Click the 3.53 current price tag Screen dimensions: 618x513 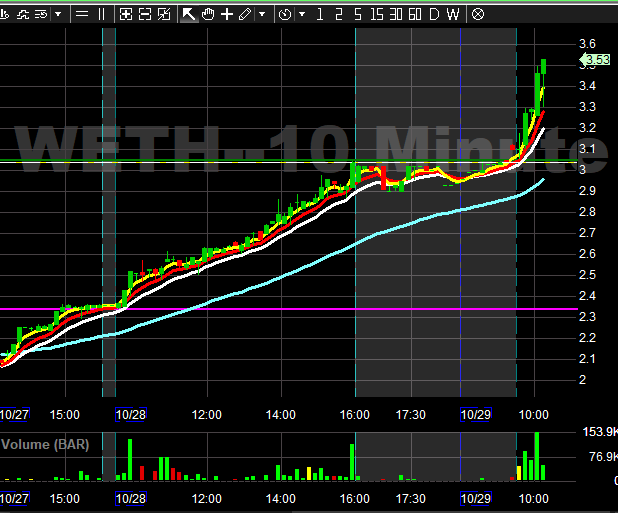[595, 60]
